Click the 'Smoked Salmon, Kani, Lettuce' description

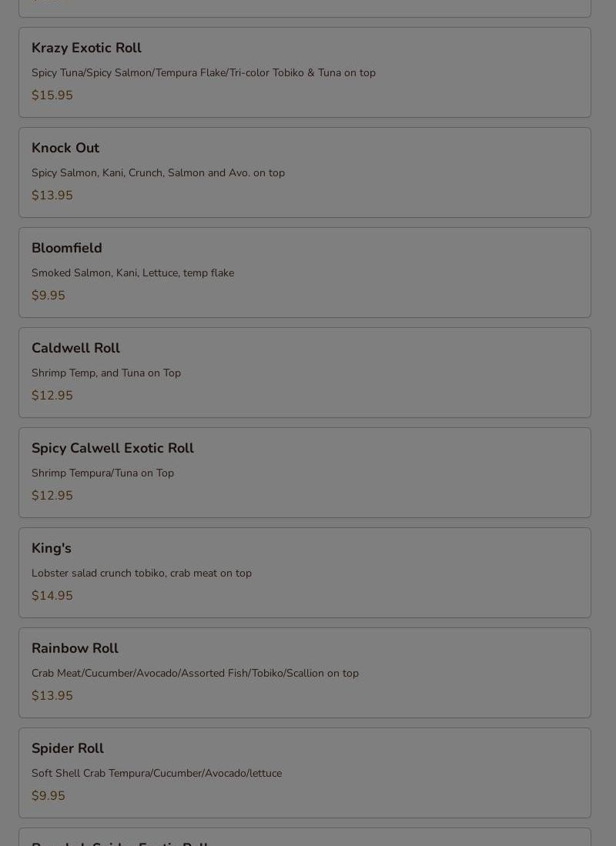pos(132,273)
